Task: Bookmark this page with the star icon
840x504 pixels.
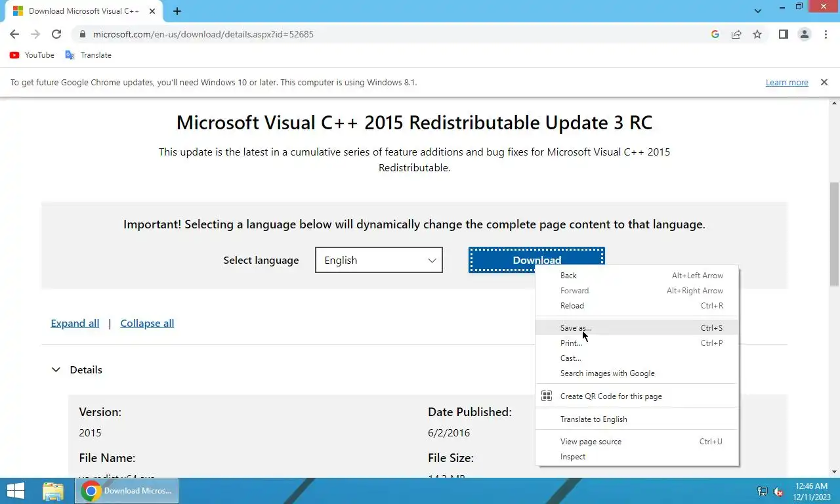Action: coord(757,34)
